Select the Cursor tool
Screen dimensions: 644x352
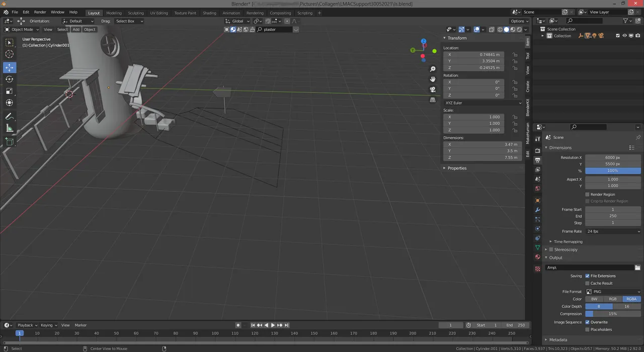coord(10,54)
